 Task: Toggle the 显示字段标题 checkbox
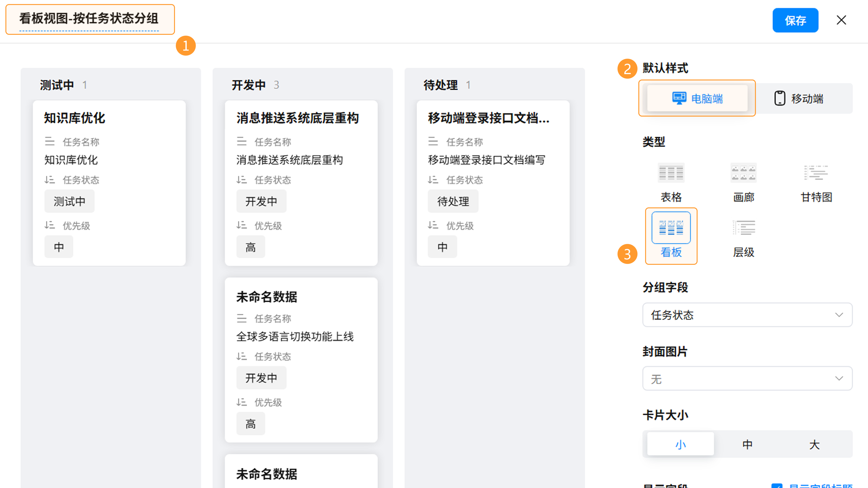tap(777, 486)
